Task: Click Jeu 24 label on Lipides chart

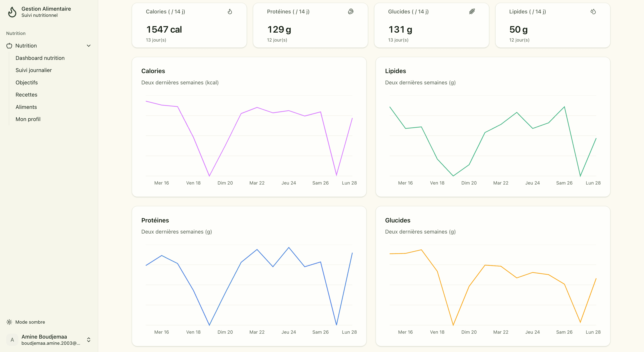Action: (532, 183)
